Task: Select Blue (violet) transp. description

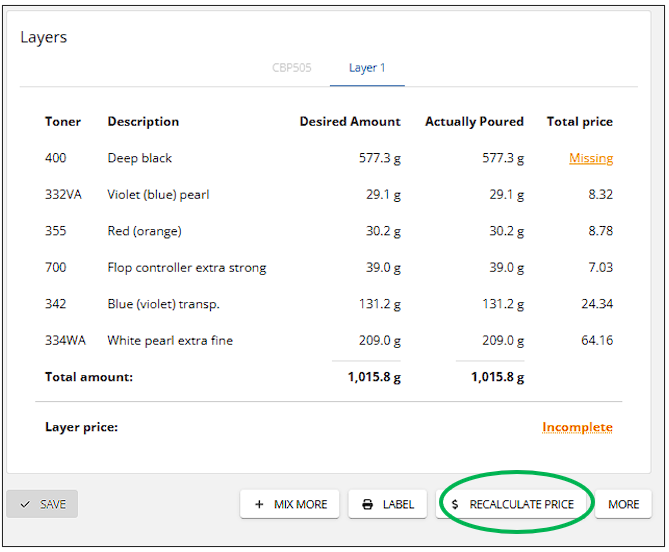Action: 163,304
